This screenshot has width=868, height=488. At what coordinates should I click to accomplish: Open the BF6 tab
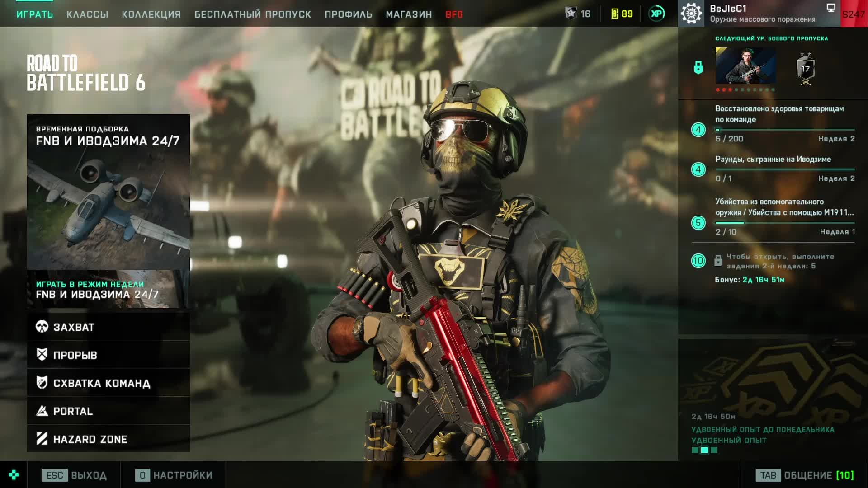click(x=453, y=14)
